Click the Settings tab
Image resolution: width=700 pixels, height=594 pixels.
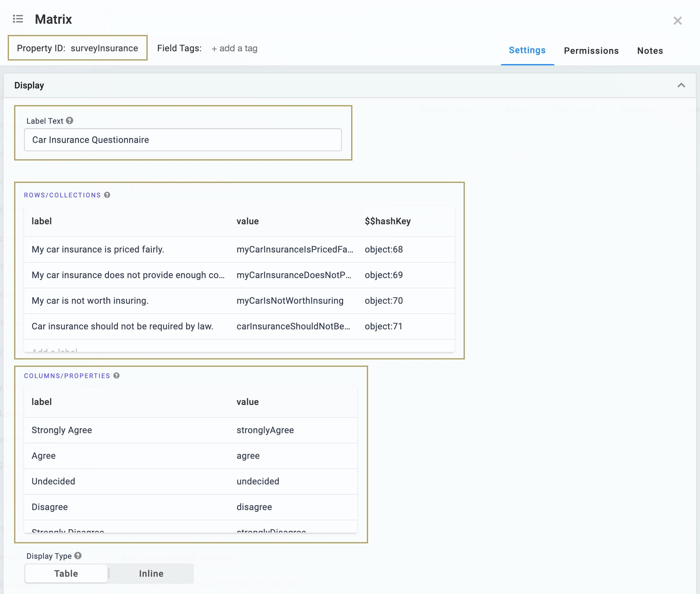(x=527, y=50)
